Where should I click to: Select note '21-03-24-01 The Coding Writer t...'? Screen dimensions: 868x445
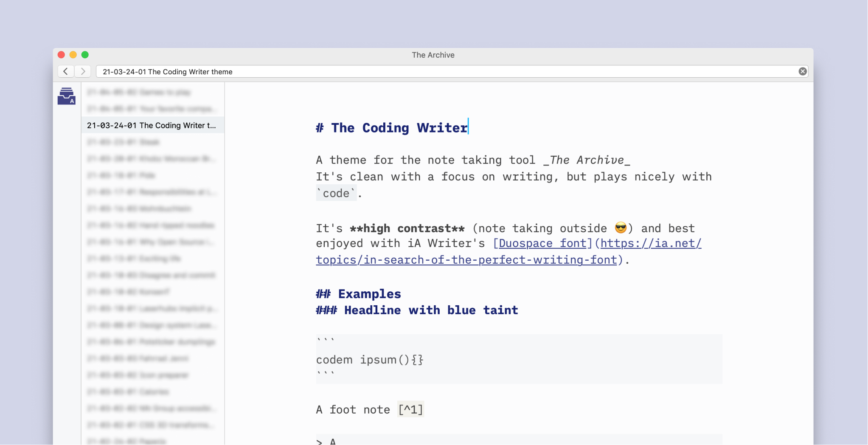pyautogui.click(x=153, y=125)
